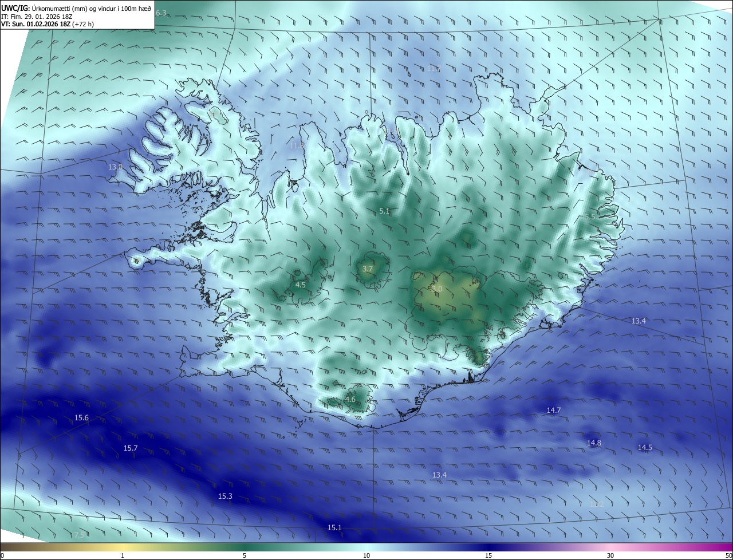Screen dimensions: 733x560
Task: Click the 11.8 value label
Action: [x=297, y=146]
